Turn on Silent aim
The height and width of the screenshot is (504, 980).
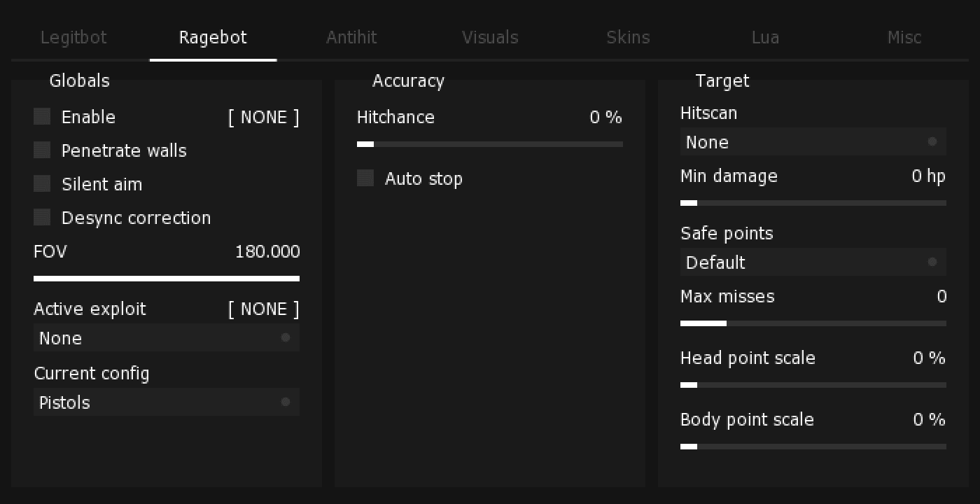[x=42, y=184]
